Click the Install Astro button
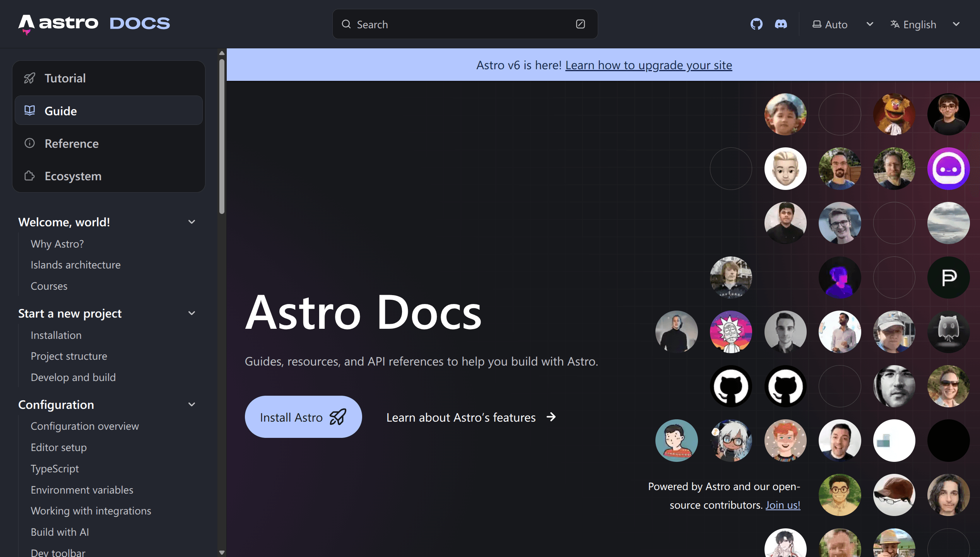Viewport: 980px width, 557px height. coord(303,417)
